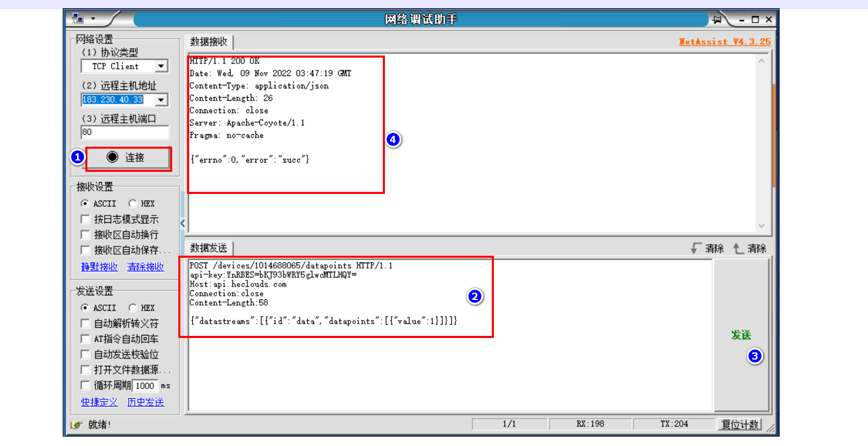Click the api-key header line
Screen dimensions: 868x446
point(273,275)
